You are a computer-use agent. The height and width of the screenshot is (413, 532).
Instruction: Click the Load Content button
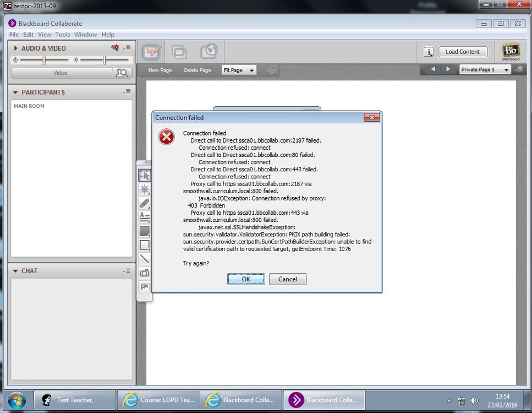pyautogui.click(x=463, y=52)
